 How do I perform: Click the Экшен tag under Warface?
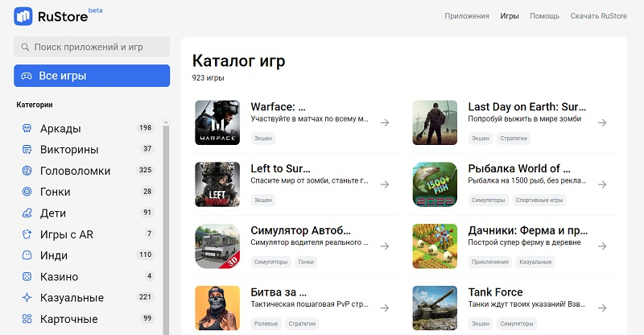coord(263,139)
